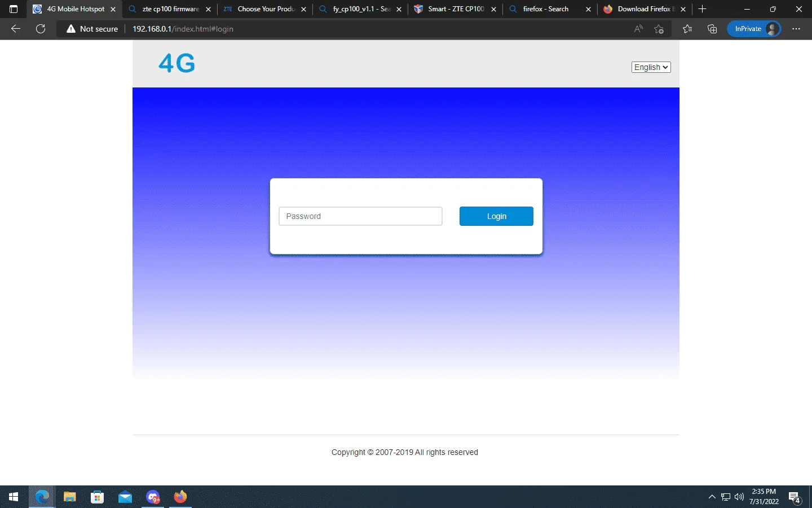
Task: Open the English language dropdown
Action: (x=651, y=67)
